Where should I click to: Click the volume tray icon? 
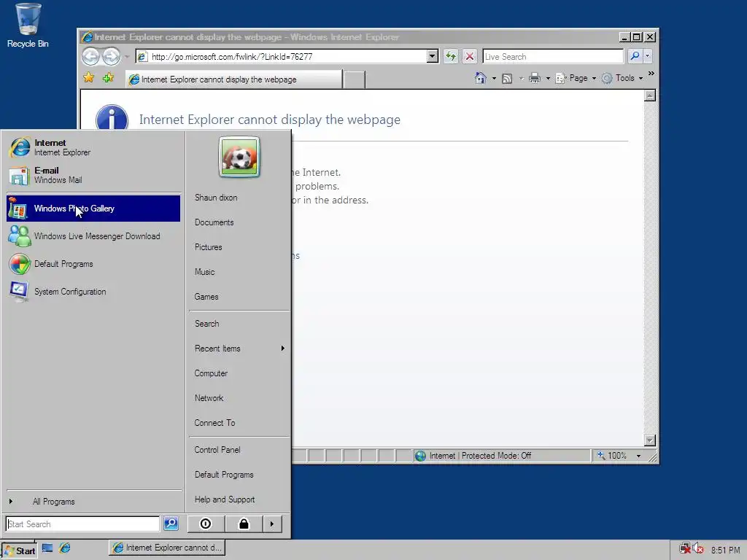(x=698, y=548)
